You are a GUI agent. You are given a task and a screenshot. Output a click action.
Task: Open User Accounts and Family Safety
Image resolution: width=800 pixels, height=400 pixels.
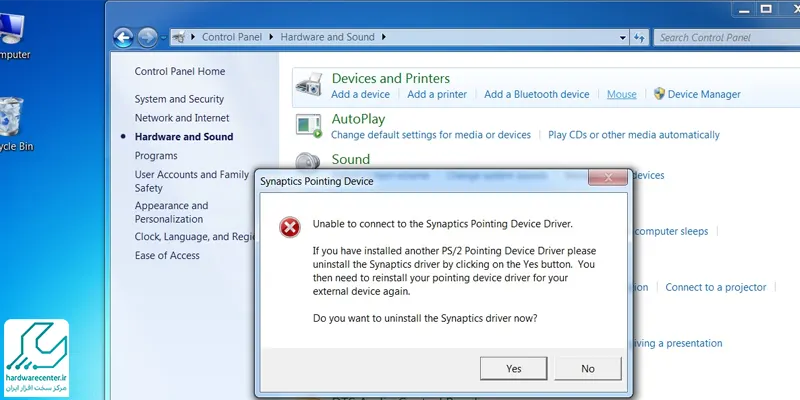(x=191, y=181)
